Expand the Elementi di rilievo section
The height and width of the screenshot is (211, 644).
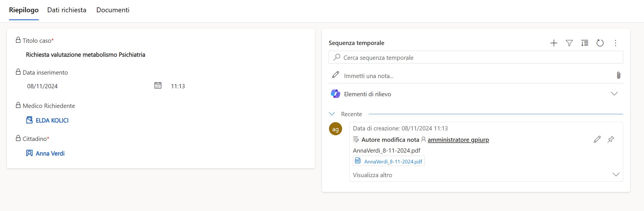(614, 94)
